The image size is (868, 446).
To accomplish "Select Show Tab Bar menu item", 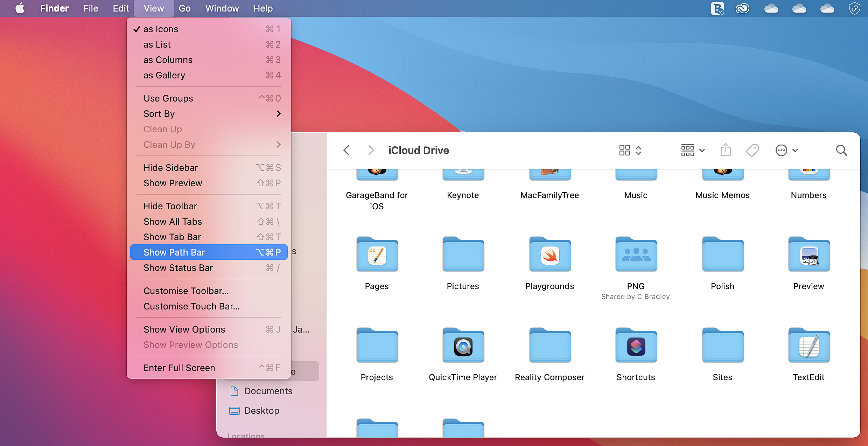I will tap(209, 237).
